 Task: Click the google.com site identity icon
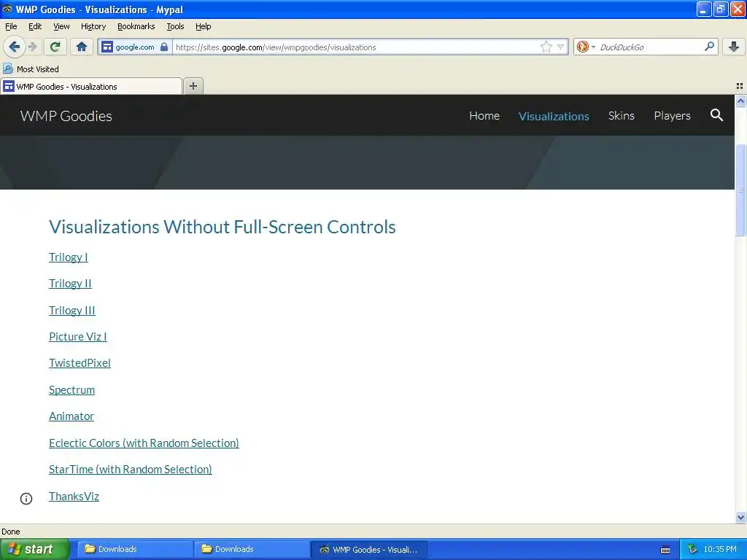click(x=107, y=47)
